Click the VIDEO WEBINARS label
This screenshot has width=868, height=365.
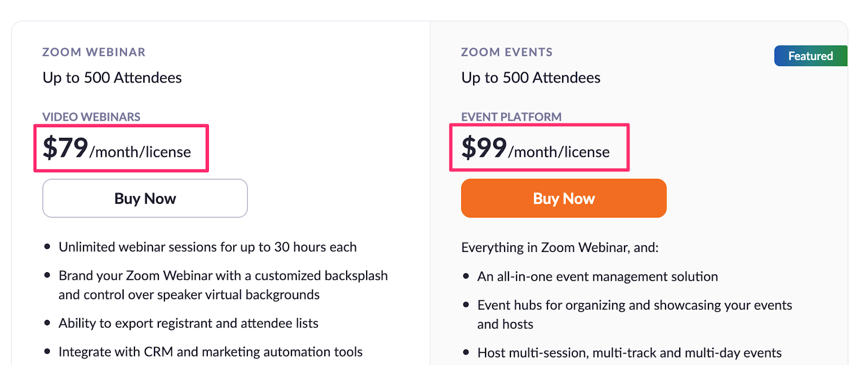click(x=91, y=117)
